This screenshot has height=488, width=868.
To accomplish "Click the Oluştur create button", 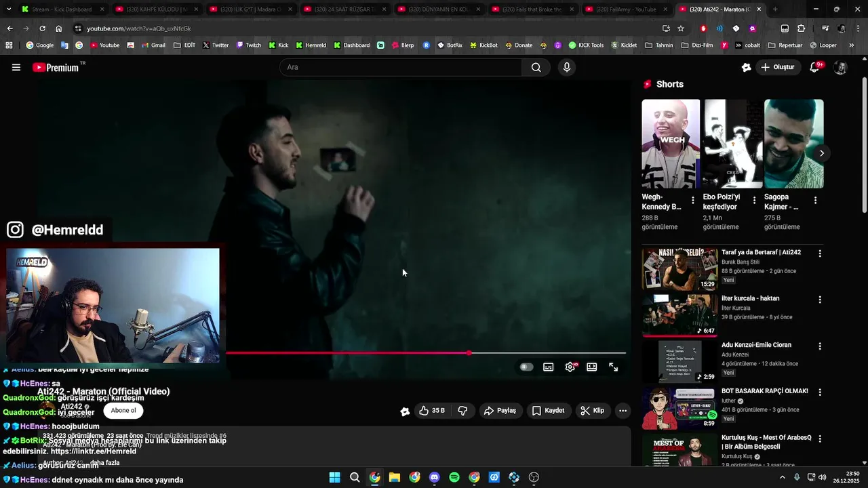I will click(777, 67).
